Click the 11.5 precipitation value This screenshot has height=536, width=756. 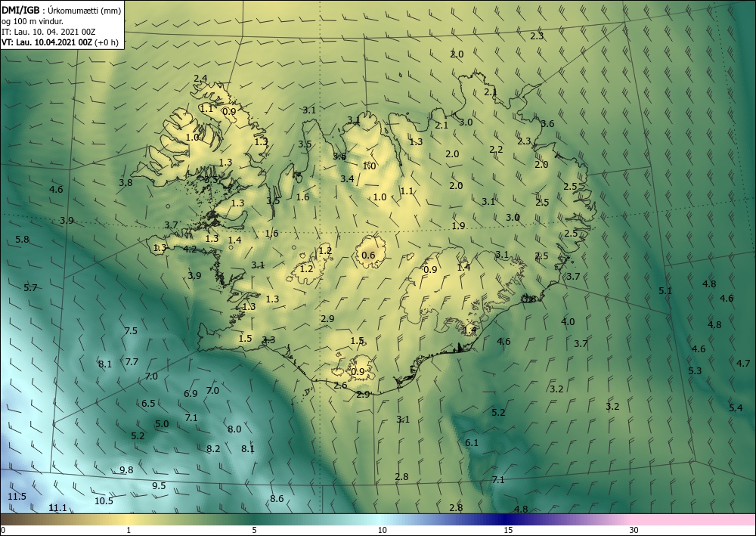[17, 497]
